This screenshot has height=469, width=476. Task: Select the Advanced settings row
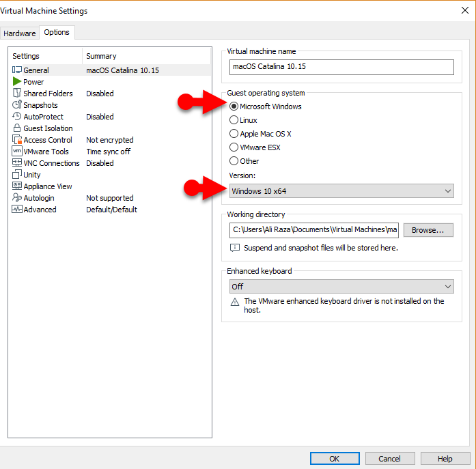click(x=40, y=210)
